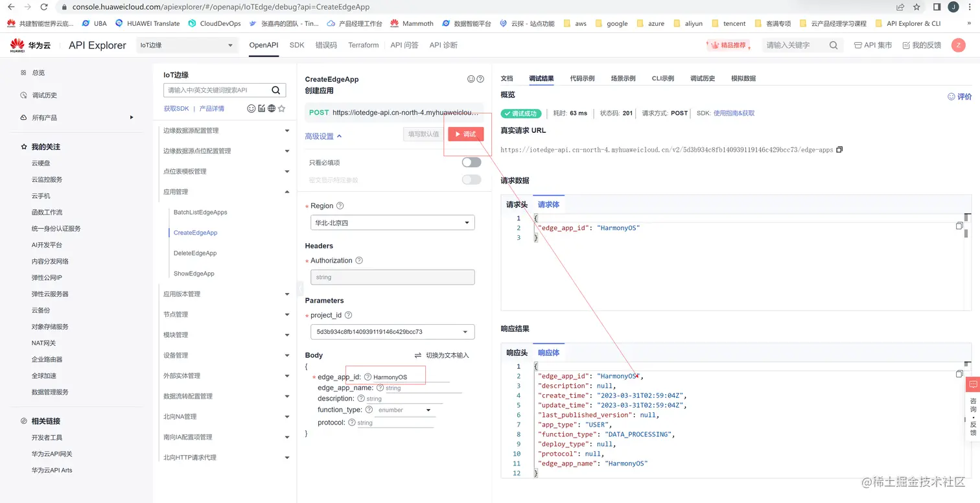Open the user avatar Z menu
Viewport: 980px width, 503px height.
coord(958,45)
